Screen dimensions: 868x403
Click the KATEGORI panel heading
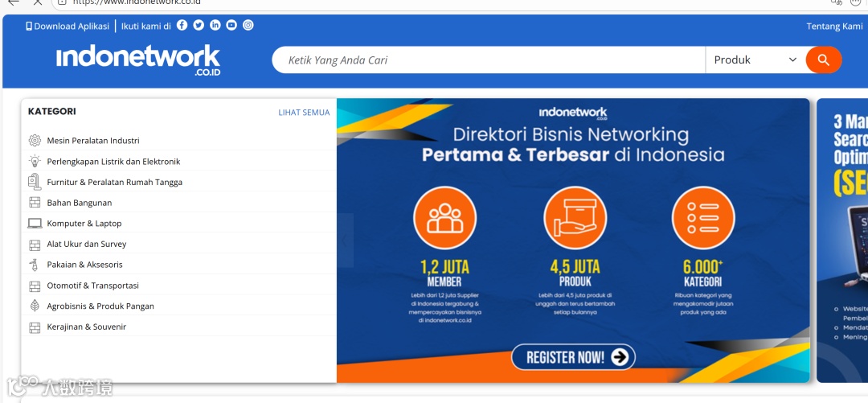(52, 112)
